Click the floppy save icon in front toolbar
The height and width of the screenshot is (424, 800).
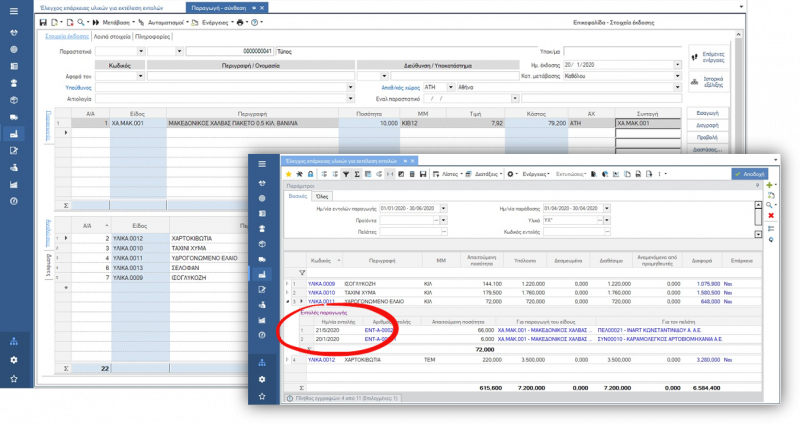click(423, 174)
